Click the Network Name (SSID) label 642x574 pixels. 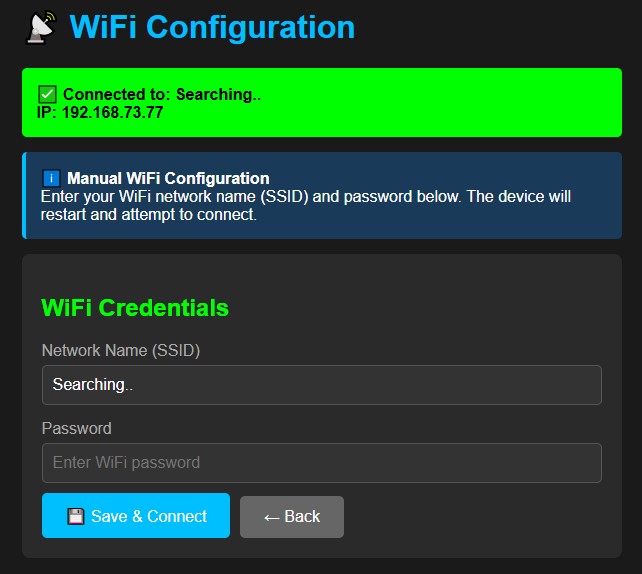(121, 350)
